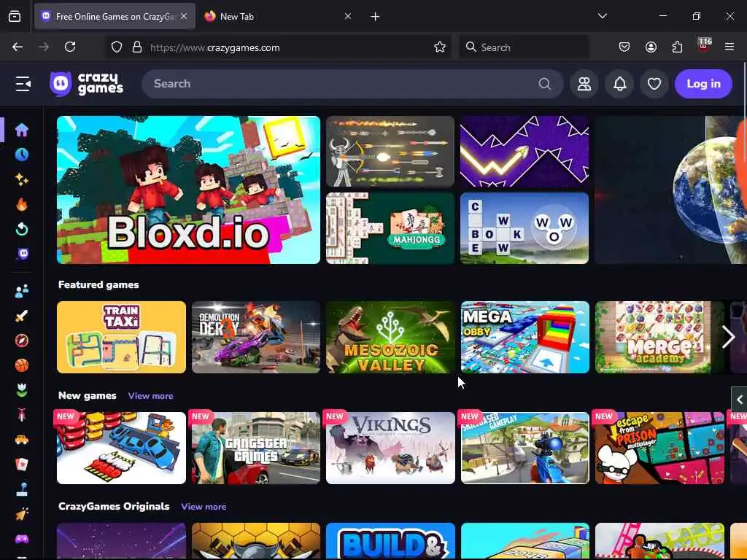Image resolution: width=747 pixels, height=560 pixels.
Task: Select the Card games icon
Action: [21, 464]
